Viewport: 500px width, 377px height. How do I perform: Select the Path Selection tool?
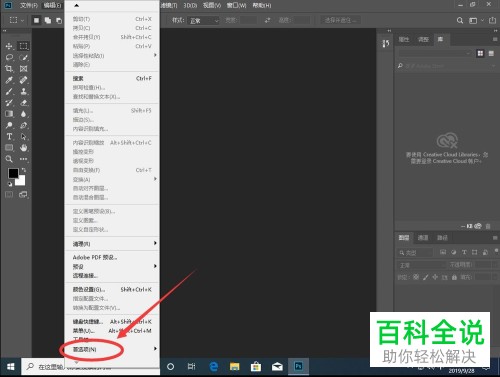(x=23, y=137)
